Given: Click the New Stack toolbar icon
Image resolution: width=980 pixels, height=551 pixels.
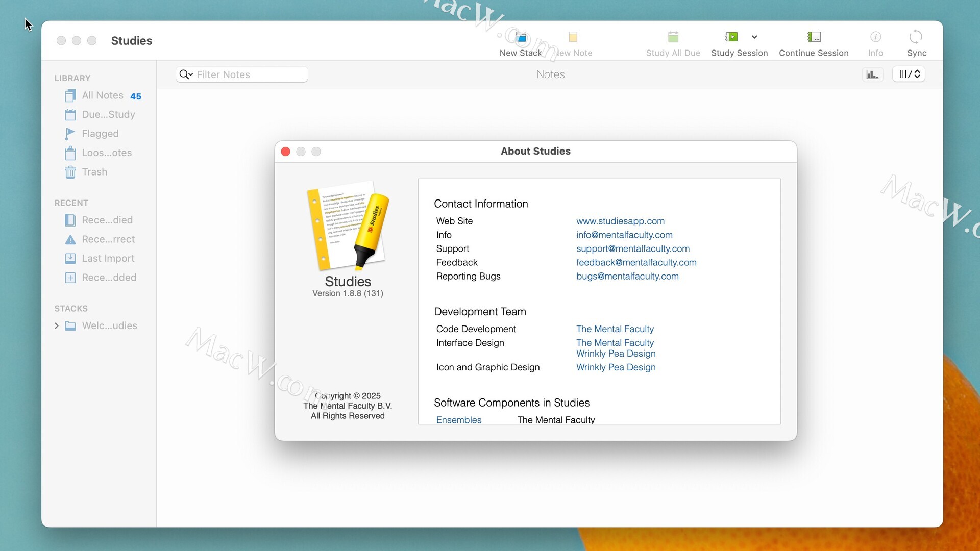Looking at the screenshot, I should click(x=521, y=37).
